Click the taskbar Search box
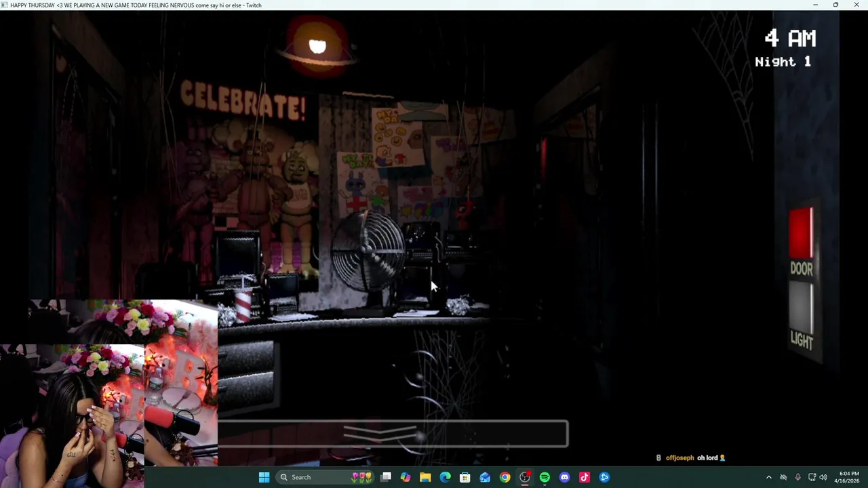This screenshot has width=868, height=488. pyautogui.click(x=325, y=477)
